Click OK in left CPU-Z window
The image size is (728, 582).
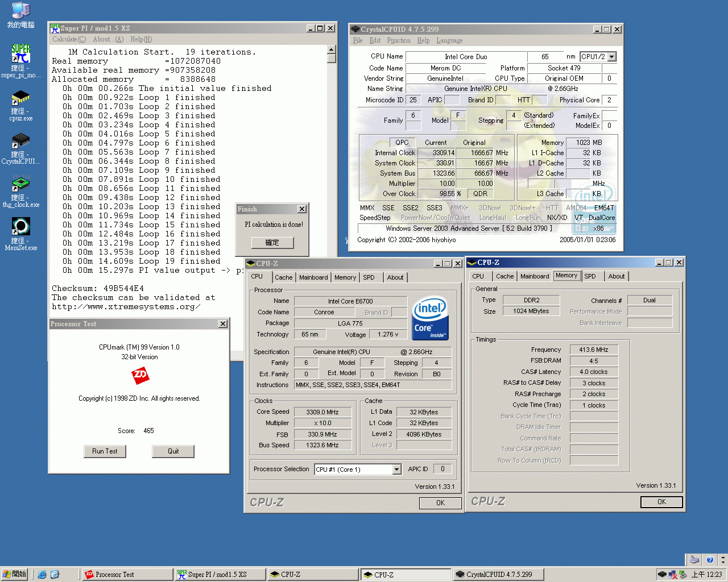440,503
